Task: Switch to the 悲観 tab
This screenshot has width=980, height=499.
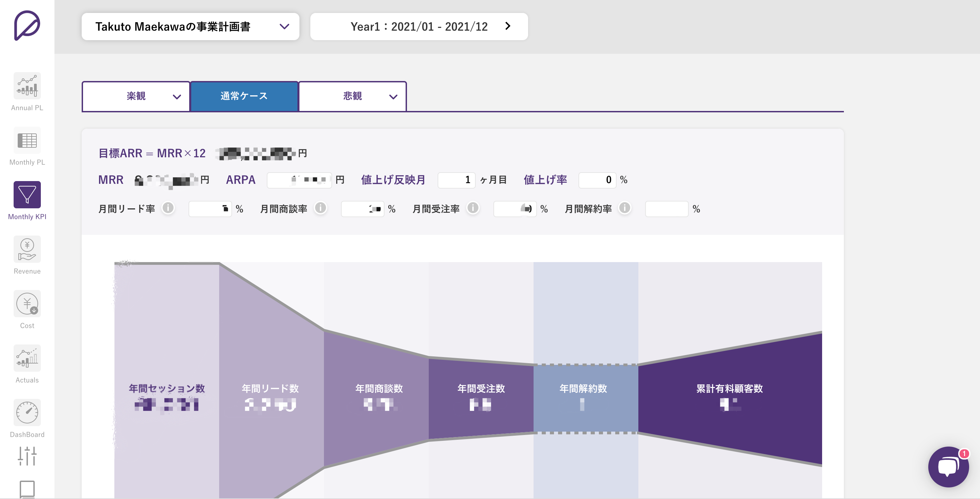Action: [x=352, y=96]
